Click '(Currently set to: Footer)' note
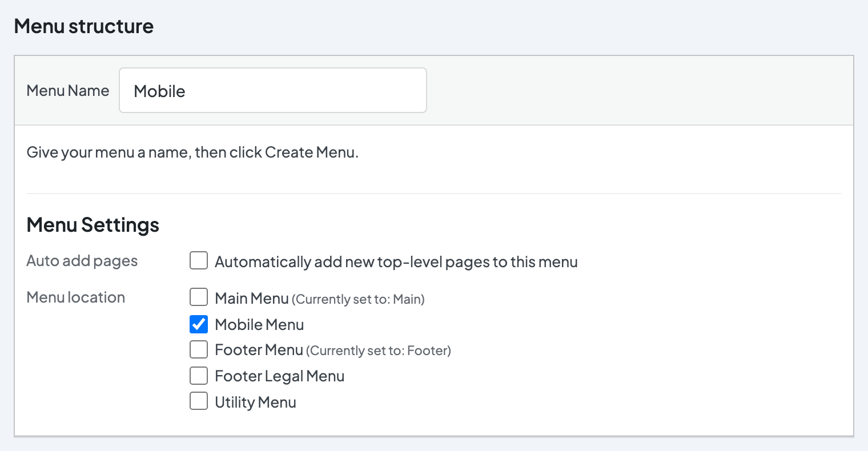This screenshot has width=868, height=451. point(379,351)
